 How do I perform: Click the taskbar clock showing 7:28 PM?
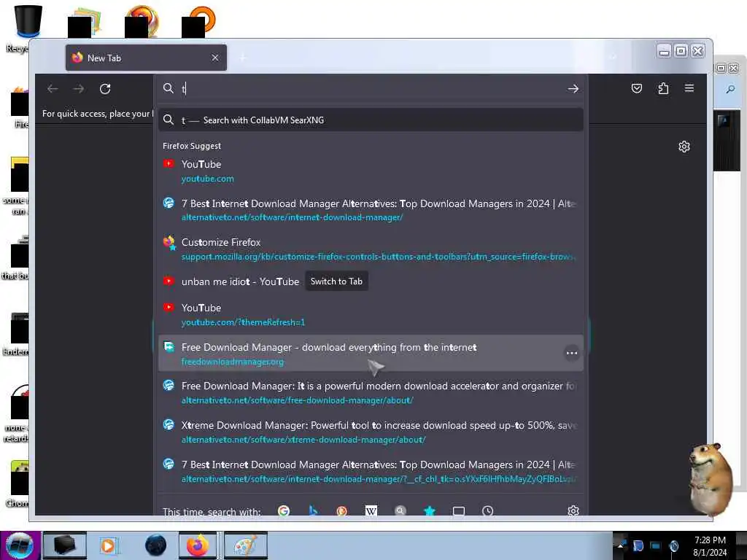click(x=710, y=545)
